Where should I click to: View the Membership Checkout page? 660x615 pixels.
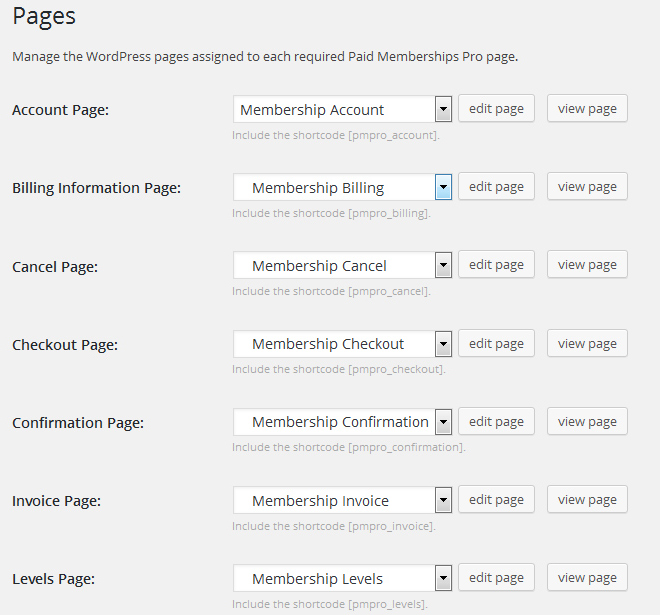click(x=587, y=343)
